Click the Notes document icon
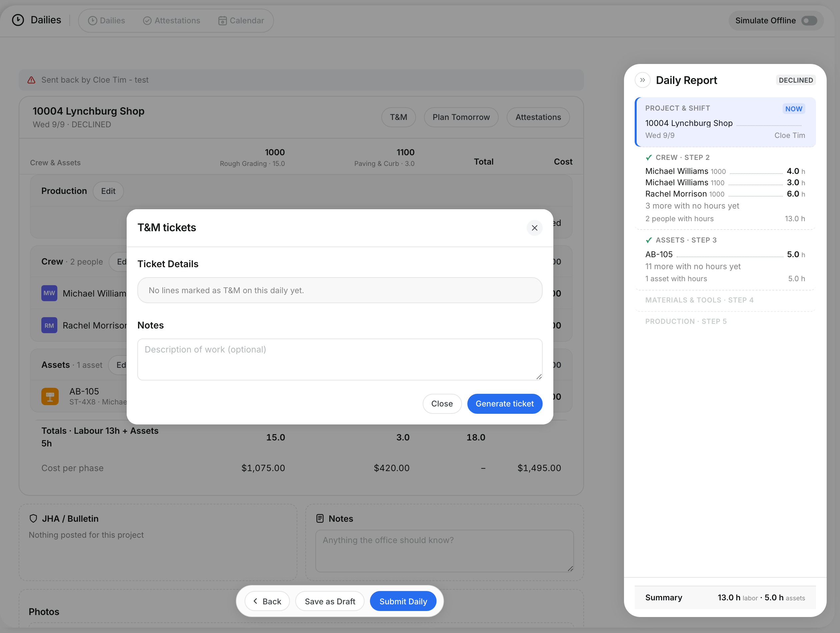Image resolution: width=840 pixels, height=633 pixels. [320, 518]
